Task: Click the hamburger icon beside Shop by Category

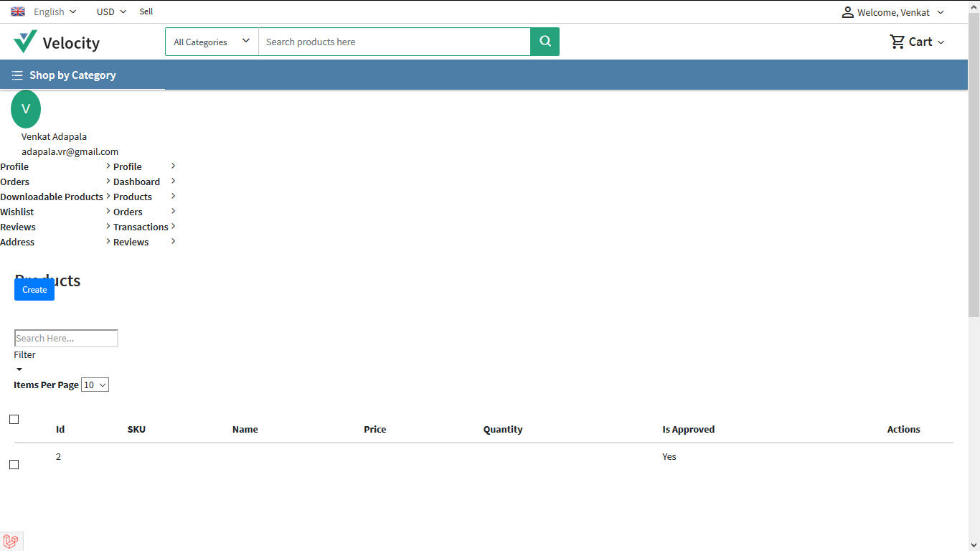Action: click(x=17, y=75)
